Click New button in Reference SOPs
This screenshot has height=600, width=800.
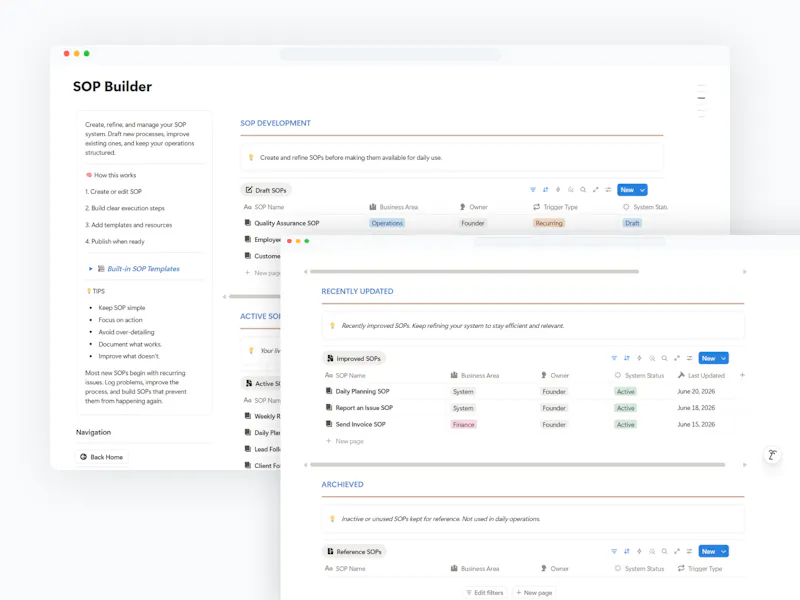(x=708, y=552)
